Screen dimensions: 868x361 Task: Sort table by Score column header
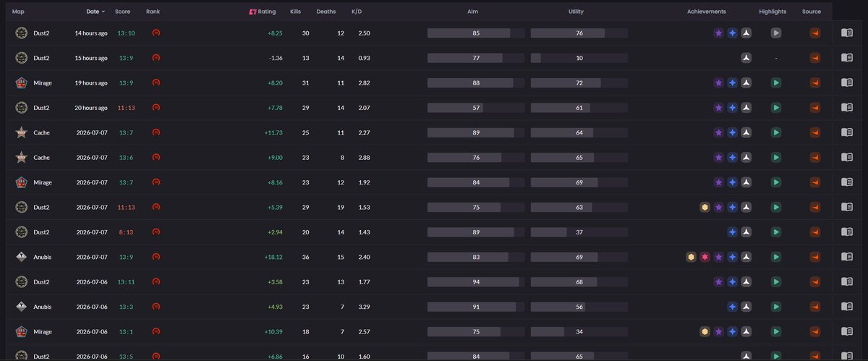122,12
